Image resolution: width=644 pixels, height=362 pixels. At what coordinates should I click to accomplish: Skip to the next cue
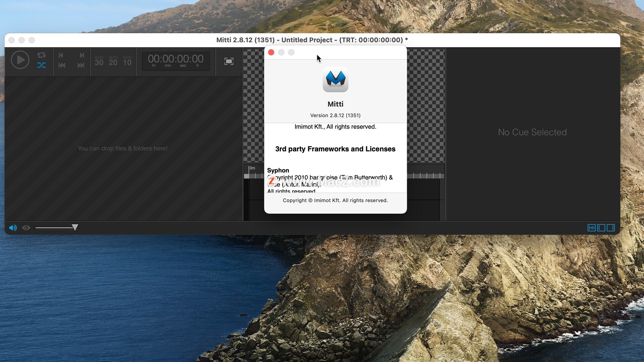pyautogui.click(x=81, y=65)
